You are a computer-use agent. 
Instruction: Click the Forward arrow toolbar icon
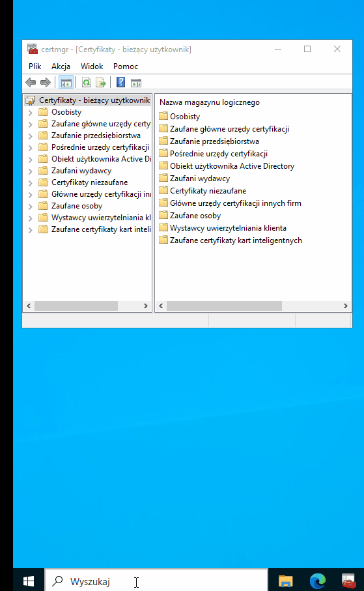[46, 82]
